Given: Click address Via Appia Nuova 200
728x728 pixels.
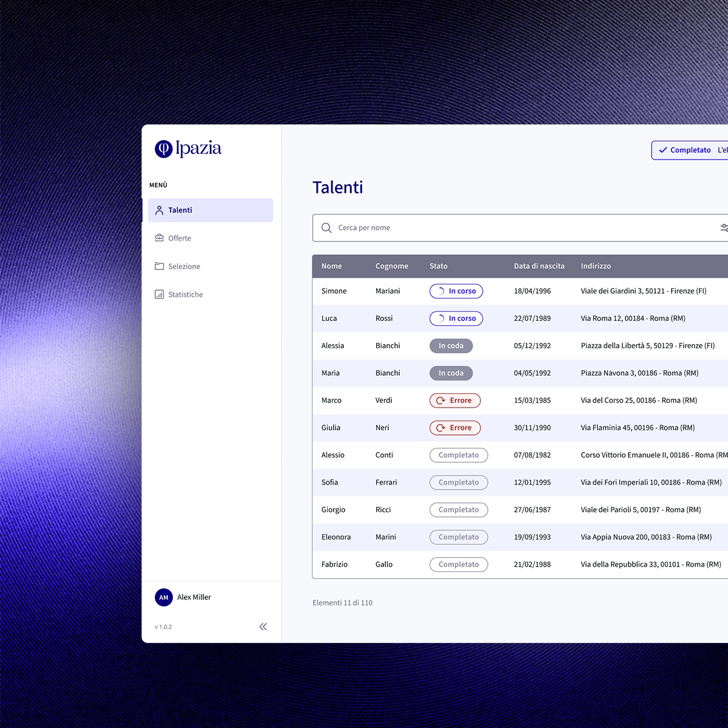Looking at the screenshot, I should click(x=646, y=537).
